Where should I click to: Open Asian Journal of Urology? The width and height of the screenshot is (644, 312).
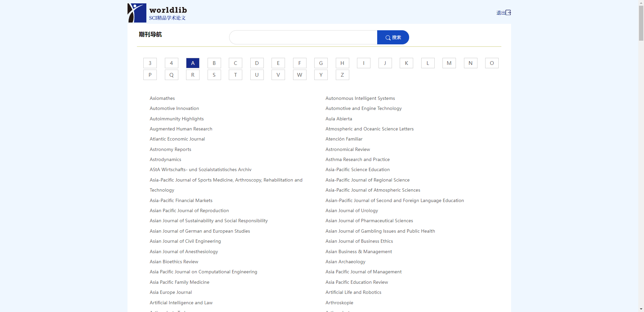(x=352, y=211)
